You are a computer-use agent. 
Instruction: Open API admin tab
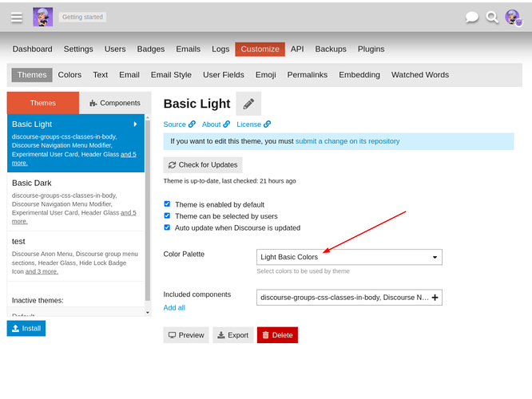(x=297, y=49)
